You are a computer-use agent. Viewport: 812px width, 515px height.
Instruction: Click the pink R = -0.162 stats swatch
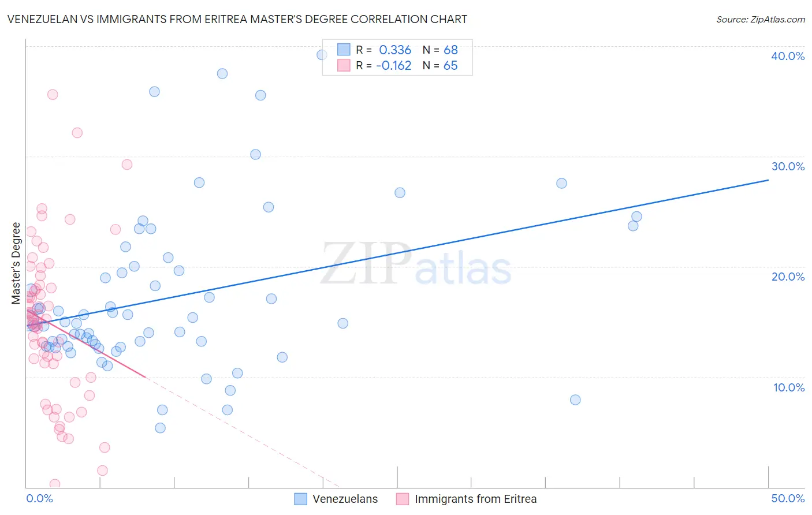click(x=344, y=65)
